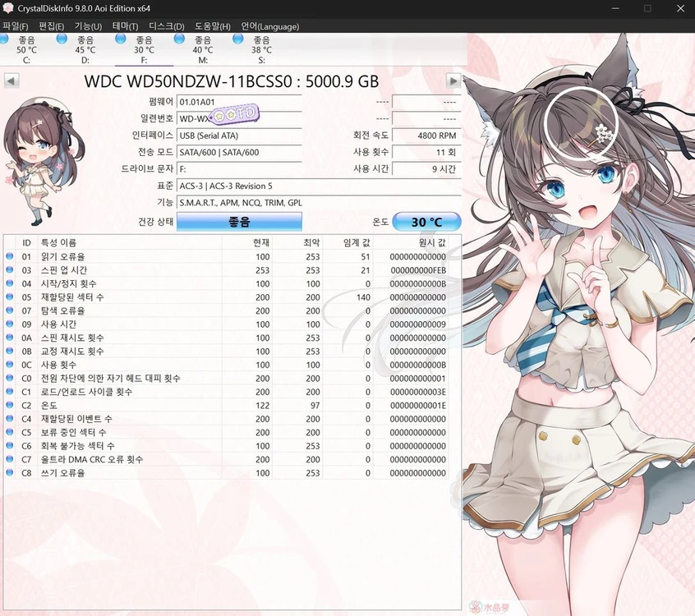Click status icon for 울트라 DMA CRC row
The width and height of the screenshot is (695, 616).
coord(10,458)
